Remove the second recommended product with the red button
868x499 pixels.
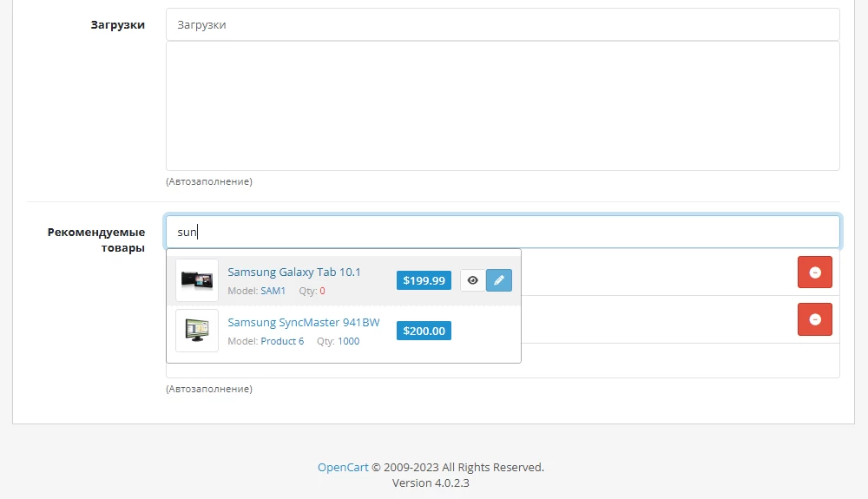pos(815,319)
